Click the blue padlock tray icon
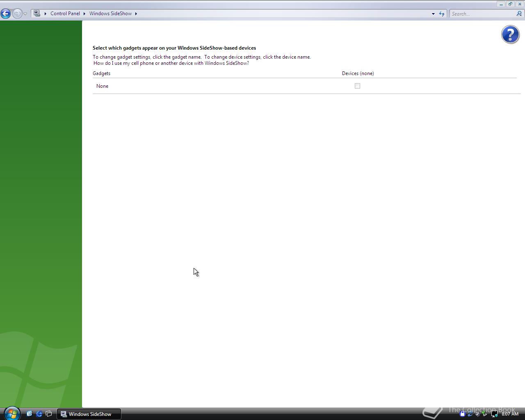The image size is (525, 420). click(462, 414)
